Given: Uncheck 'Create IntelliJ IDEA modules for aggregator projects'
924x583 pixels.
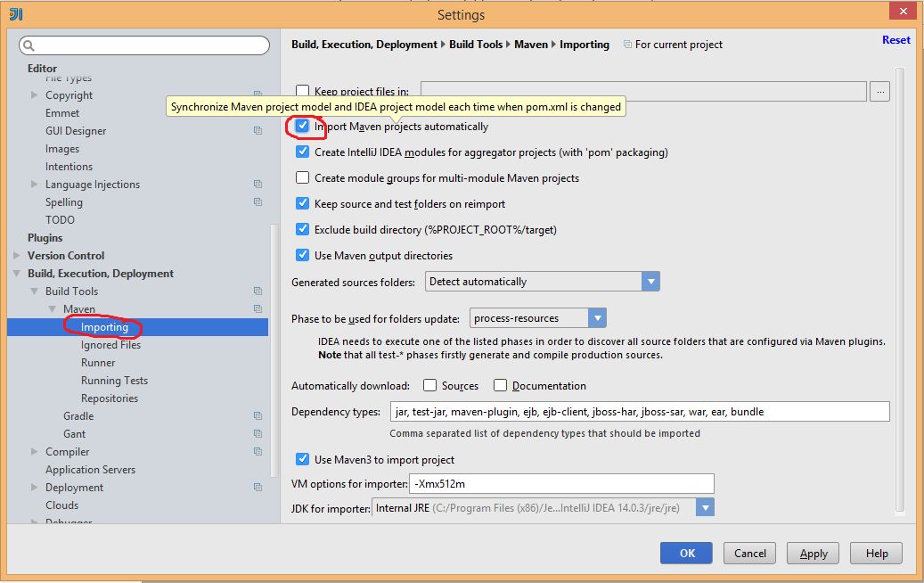Looking at the screenshot, I should coord(302,152).
